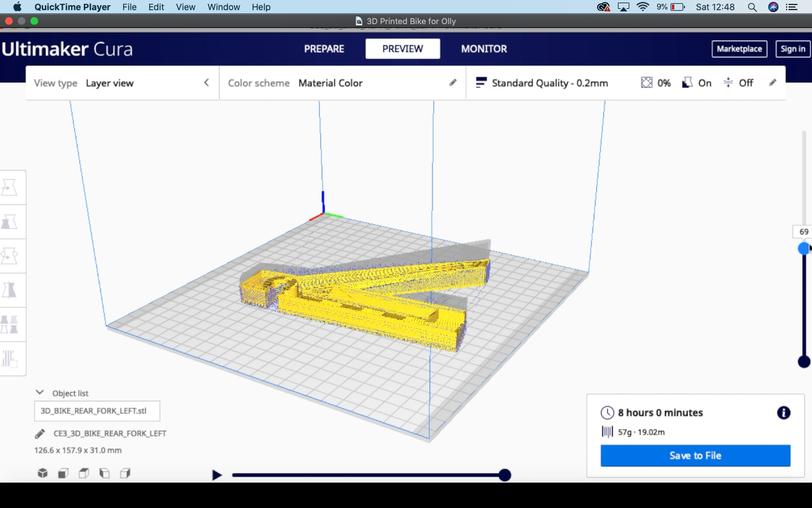The height and width of the screenshot is (508, 812).
Task: Click the layer number 69 field
Action: [804, 232]
